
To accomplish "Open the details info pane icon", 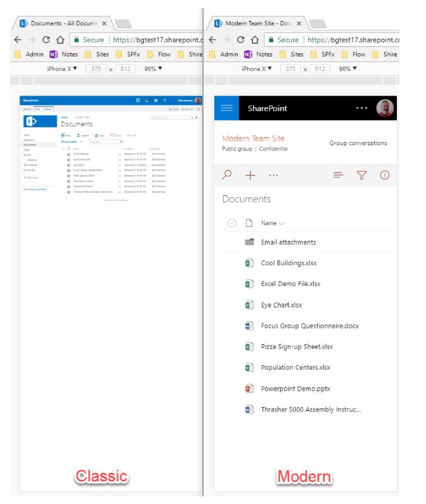I will point(384,176).
